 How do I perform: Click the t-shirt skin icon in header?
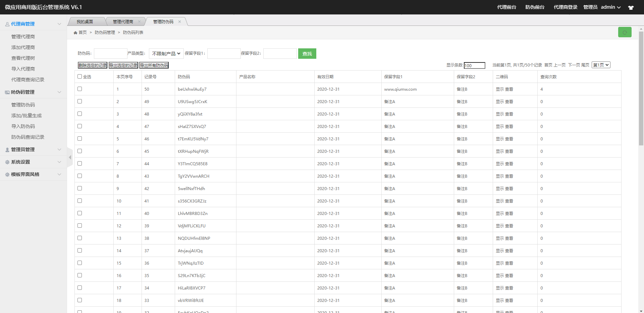631,7
